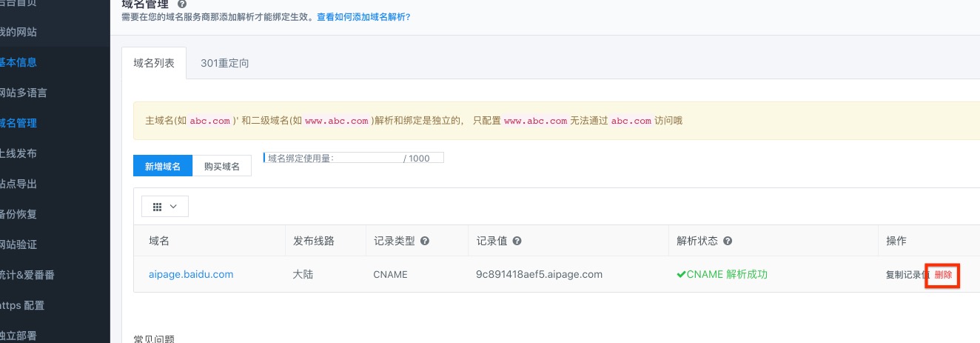The image size is (980, 343).
Task: Go to 备份恢复 in the sidebar
Action: click(x=19, y=214)
